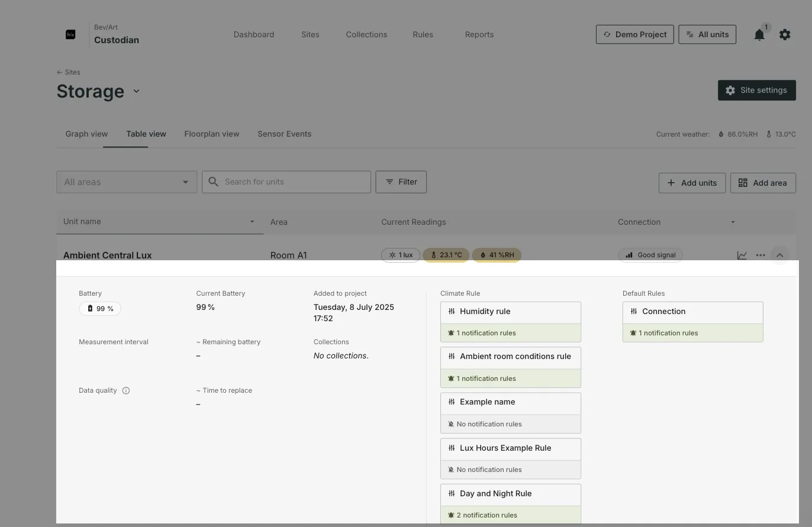This screenshot has width=812, height=527.
Task: Select the Table view tab
Action: [146, 134]
